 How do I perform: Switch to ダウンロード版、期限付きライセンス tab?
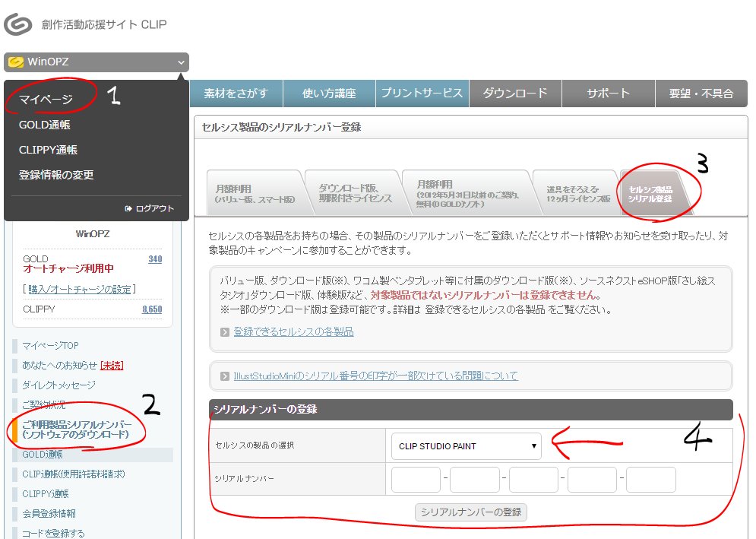point(355,194)
